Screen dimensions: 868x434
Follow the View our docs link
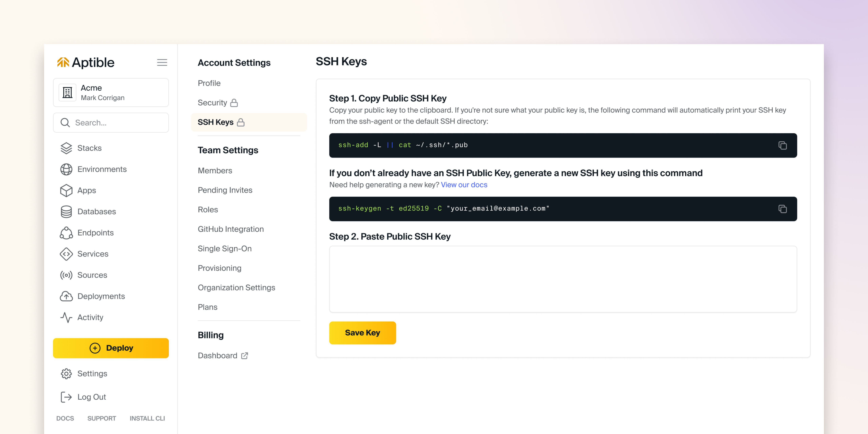tap(464, 185)
